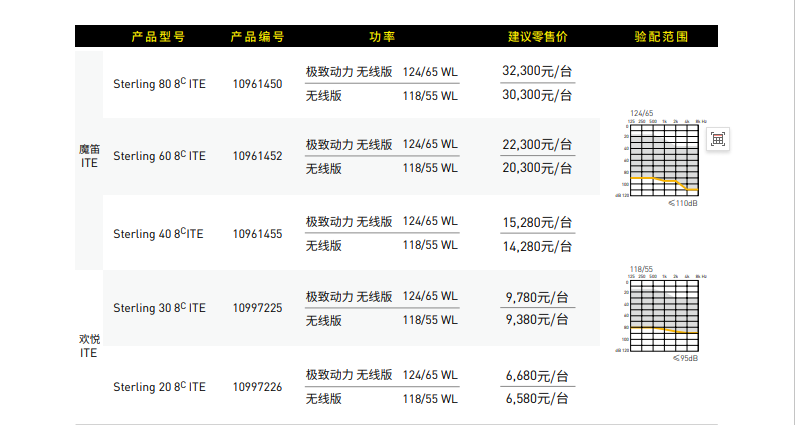
Task: Click the price 9,380元/台
Action: [x=537, y=320]
